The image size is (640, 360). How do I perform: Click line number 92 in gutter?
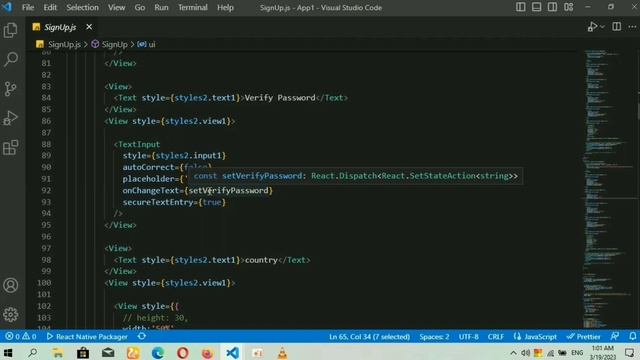point(46,191)
